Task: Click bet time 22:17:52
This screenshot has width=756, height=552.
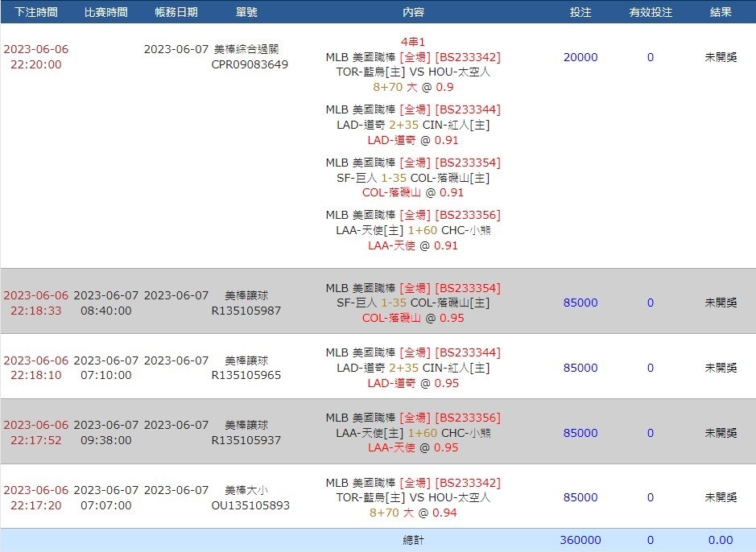Action: [x=36, y=440]
